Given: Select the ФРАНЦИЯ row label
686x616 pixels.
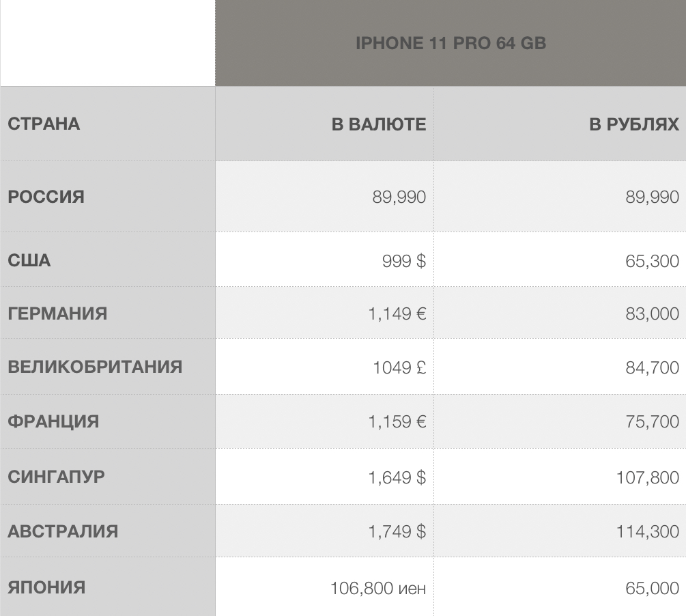Looking at the screenshot, I should click(x=53, y=421).
